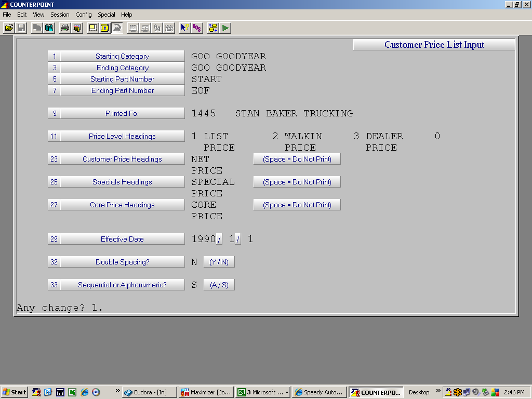The image size is (532, 399).
Task: Click the context help arrow icon
Action: tap(184, 28)
